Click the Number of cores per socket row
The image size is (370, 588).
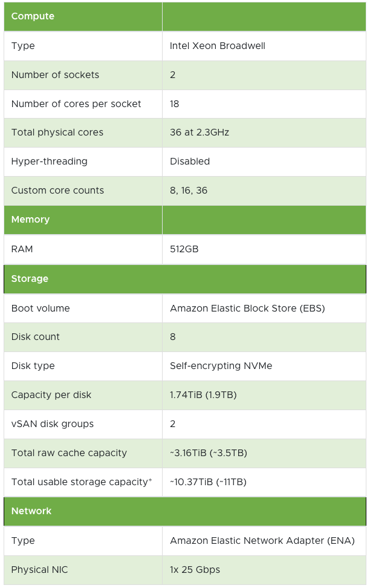point(185,104)
